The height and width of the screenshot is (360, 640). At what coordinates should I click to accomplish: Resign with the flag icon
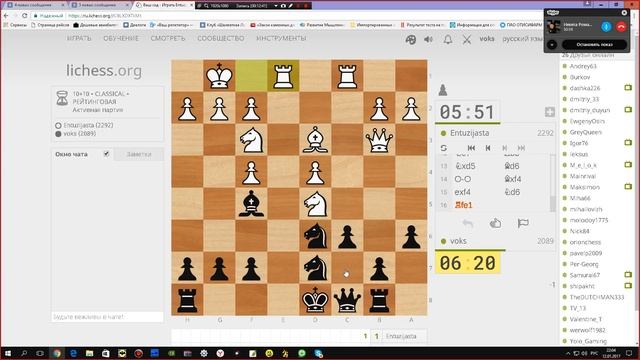[x=523, y=223]
